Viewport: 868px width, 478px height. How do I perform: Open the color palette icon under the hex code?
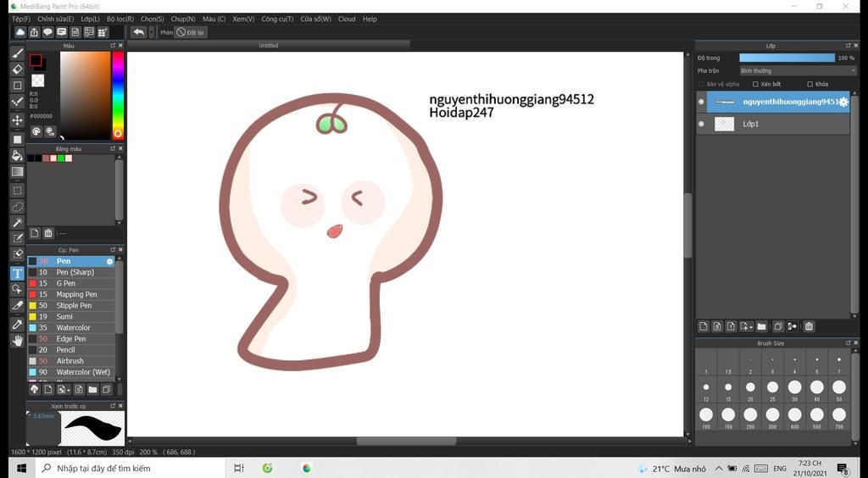36,131
